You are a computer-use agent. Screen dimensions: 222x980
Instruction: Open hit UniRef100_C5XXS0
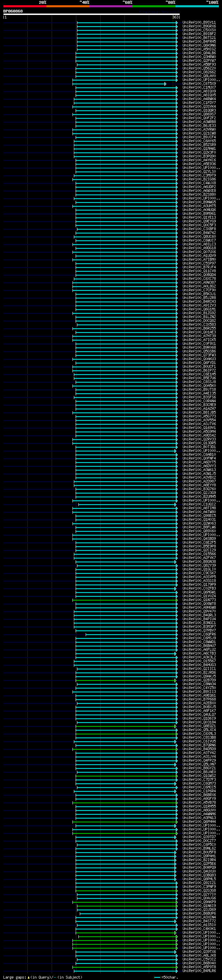199,30
